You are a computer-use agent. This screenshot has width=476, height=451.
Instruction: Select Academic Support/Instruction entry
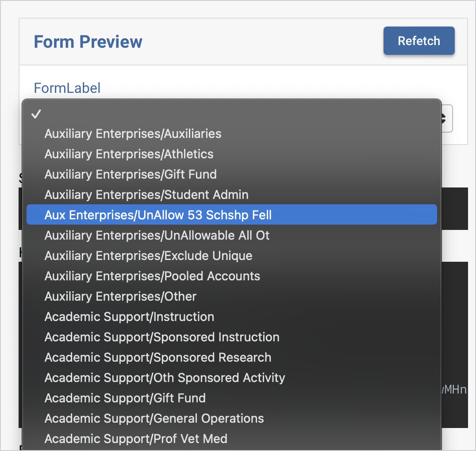(x=129, y=317)
